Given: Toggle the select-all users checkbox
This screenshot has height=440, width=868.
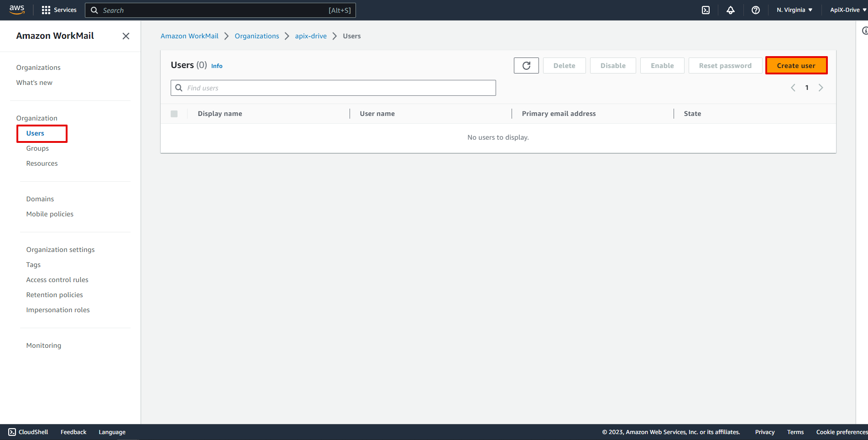Looking at the screenshot, I should pos(174,114).
